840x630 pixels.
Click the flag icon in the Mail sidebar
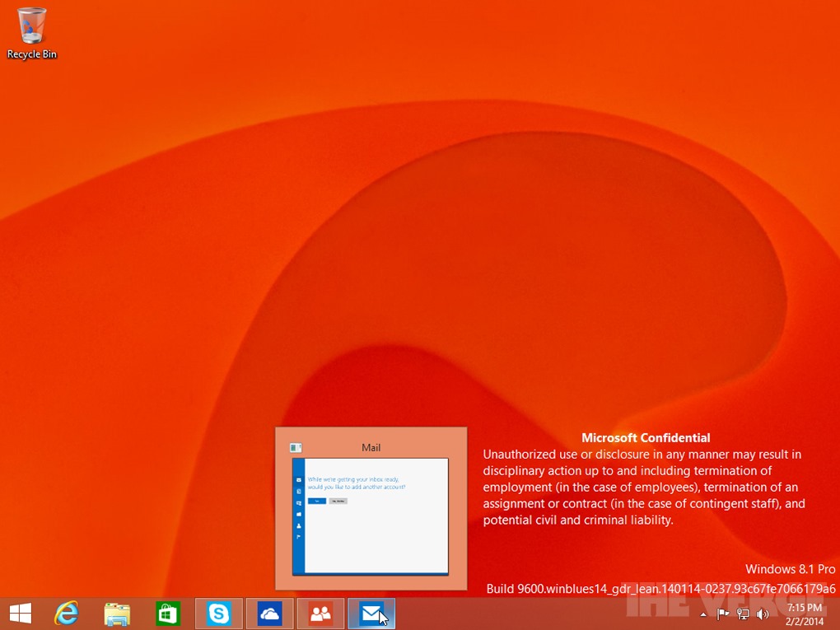click(299, 536)
